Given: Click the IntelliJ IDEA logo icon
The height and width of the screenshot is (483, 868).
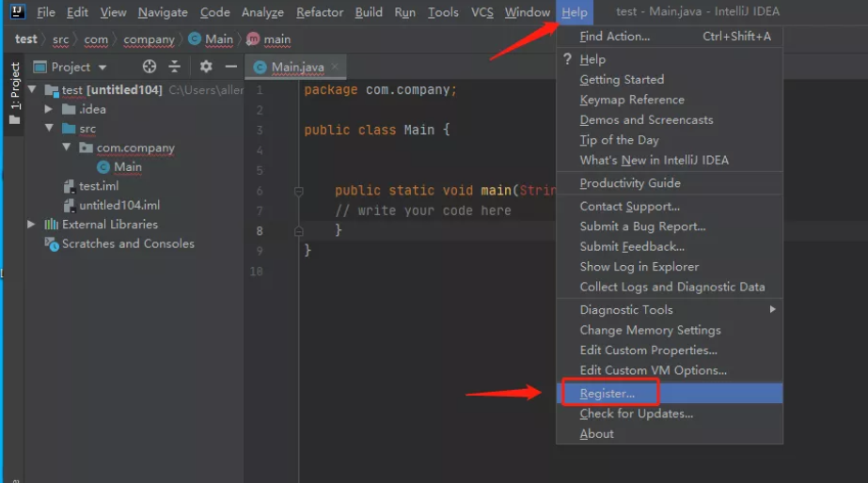Looking at the screenshot, I should (17, 11).
